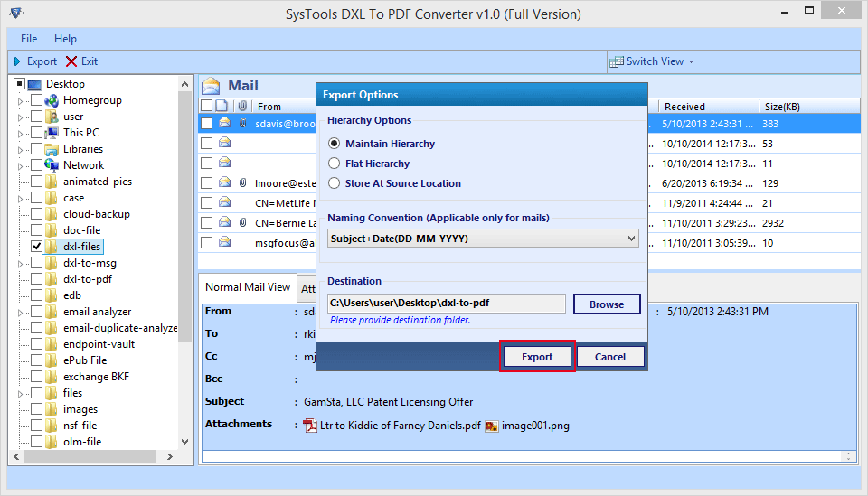Click paperclip icon in lmoore row
The height and width of the screenshot is (496, 868).
click(242, 182)
